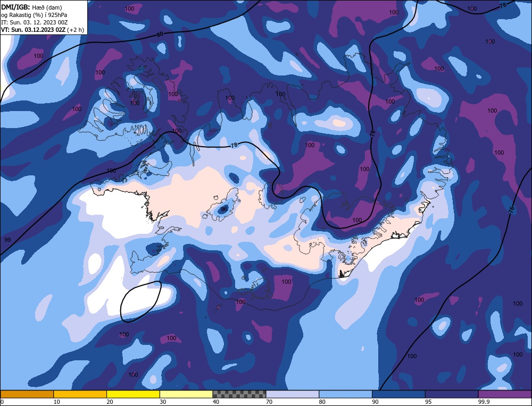Image resolution: width=532 pixels, height=406 pixels.
Task: Click the legend tick label '70'
Action: [269, 402]
